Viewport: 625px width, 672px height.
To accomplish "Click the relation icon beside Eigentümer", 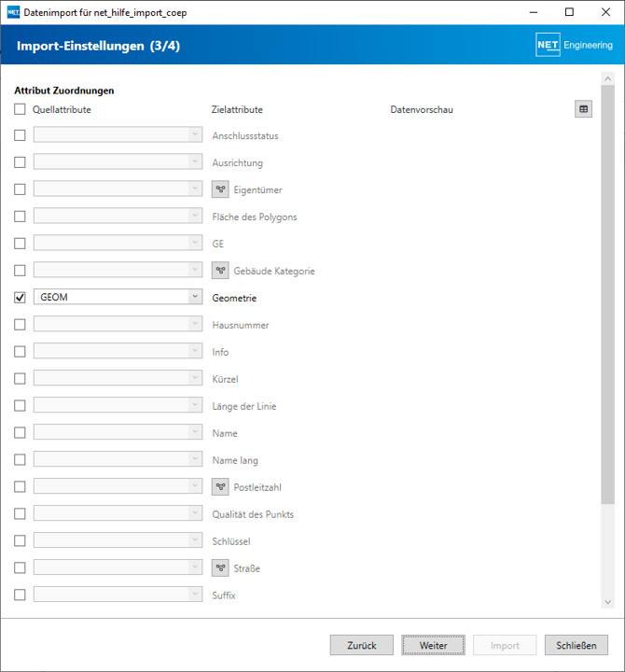I will [220, 189].
